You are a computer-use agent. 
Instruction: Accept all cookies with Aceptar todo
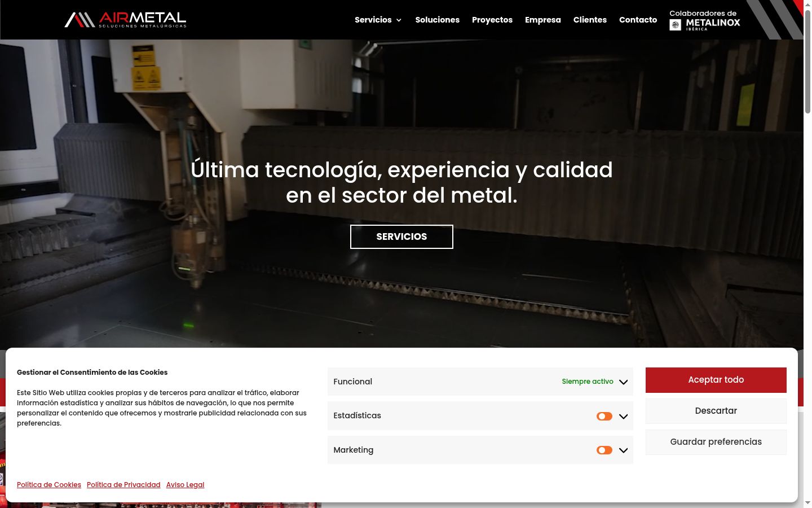coord(716,380)
